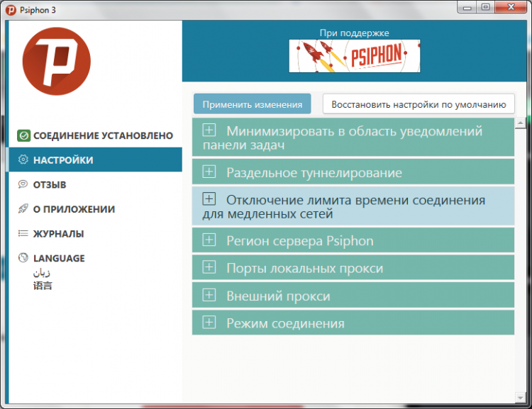Click the Psiphon icon in title bar
The width and height of the screenshot is (532, 409).
[x=11, y=9]
